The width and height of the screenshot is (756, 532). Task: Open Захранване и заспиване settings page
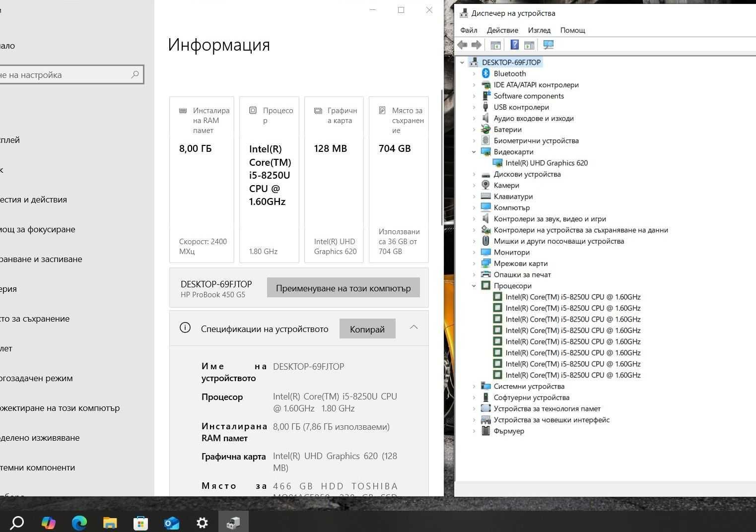41,259
